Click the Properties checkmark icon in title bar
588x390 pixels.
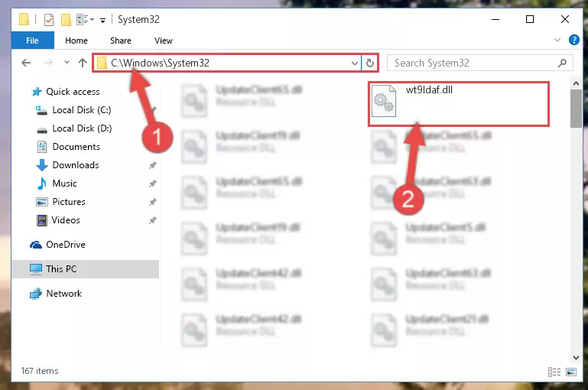pos(49,20)
